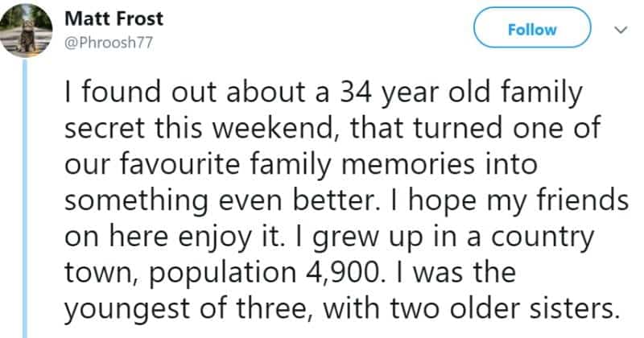Open Matt Frost's cat profile picture
The image size is (644, 338).
27,31
